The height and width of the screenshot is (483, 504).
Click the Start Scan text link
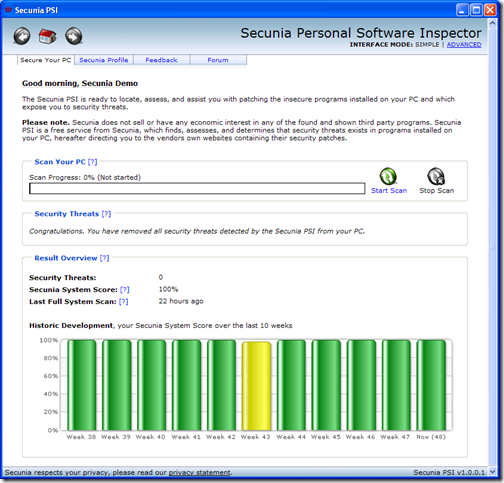point(389,191)
